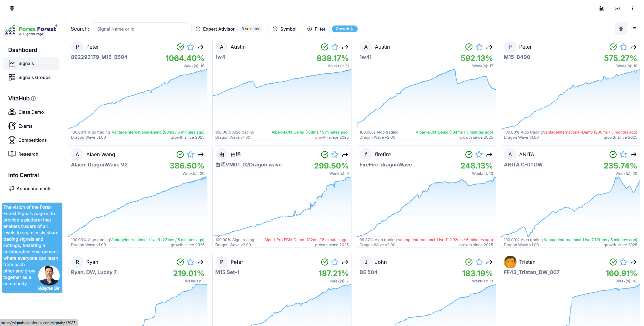Share the 1w41 signal
The image size is (644, 326).
tap(489, 47)
